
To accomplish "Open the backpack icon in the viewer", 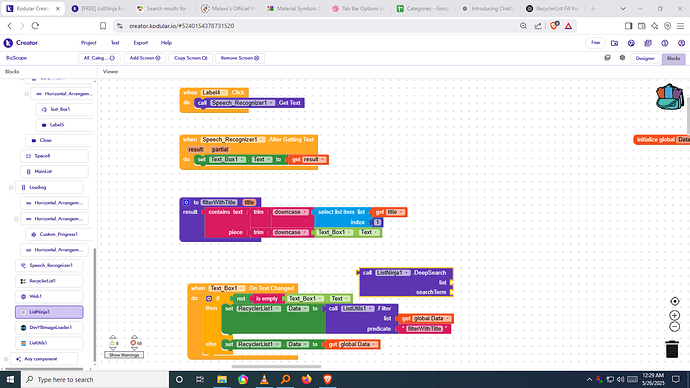I will pos(670,97).
